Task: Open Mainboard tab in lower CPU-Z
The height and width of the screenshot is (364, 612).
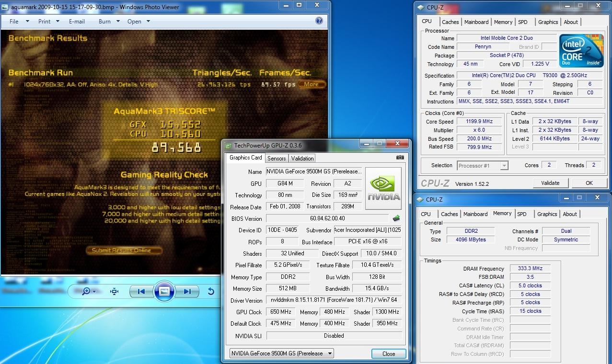Action: pos(475,214)
